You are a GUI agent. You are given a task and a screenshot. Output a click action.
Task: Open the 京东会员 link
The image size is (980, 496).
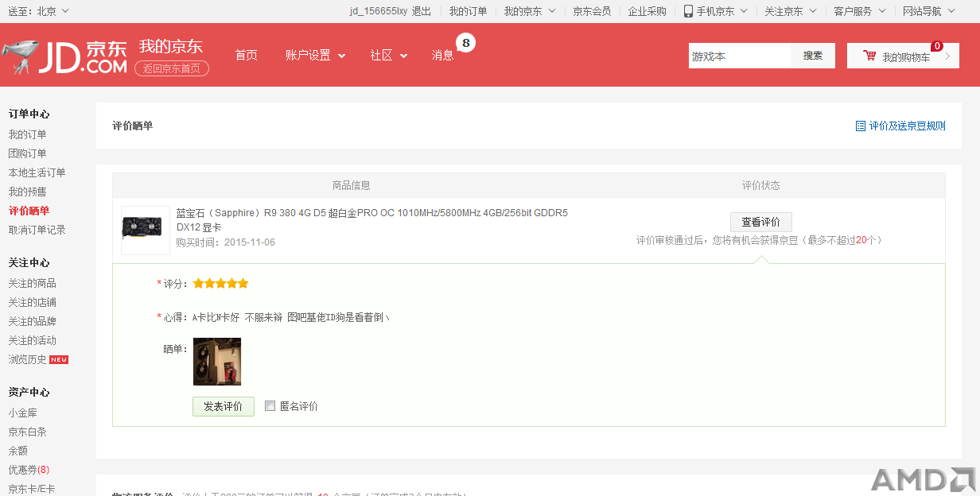pos(592,11)
